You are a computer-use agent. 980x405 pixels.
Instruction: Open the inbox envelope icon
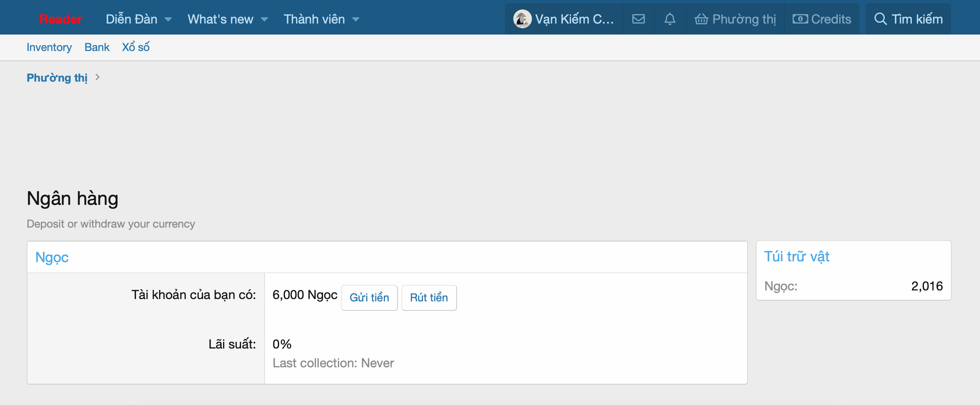point(638,18)
